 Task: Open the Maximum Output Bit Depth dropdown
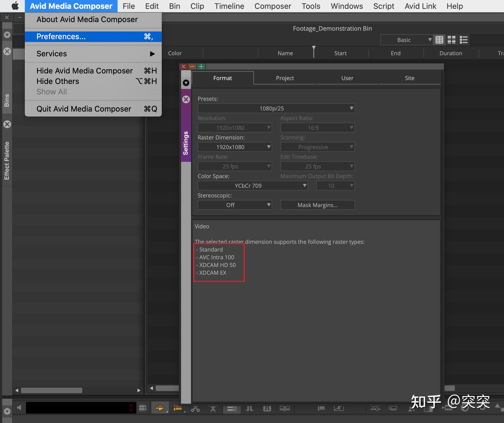pyautogui.click(x=335, y=186)
